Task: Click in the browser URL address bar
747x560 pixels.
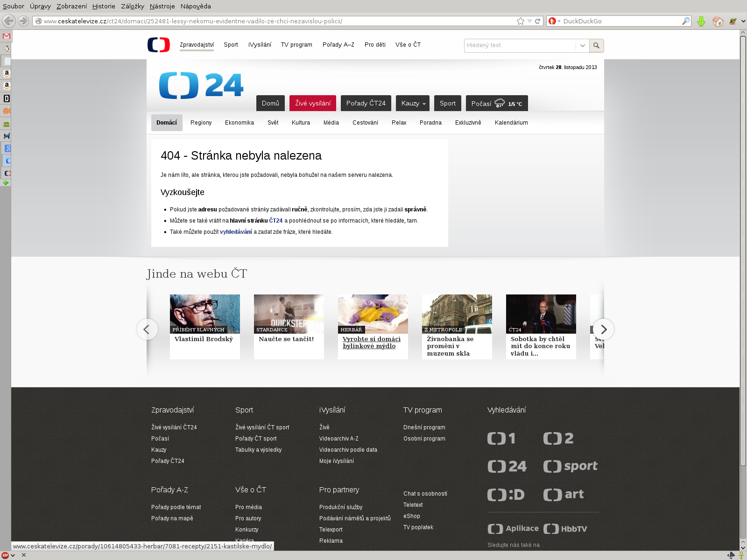Action: point(275,21)
